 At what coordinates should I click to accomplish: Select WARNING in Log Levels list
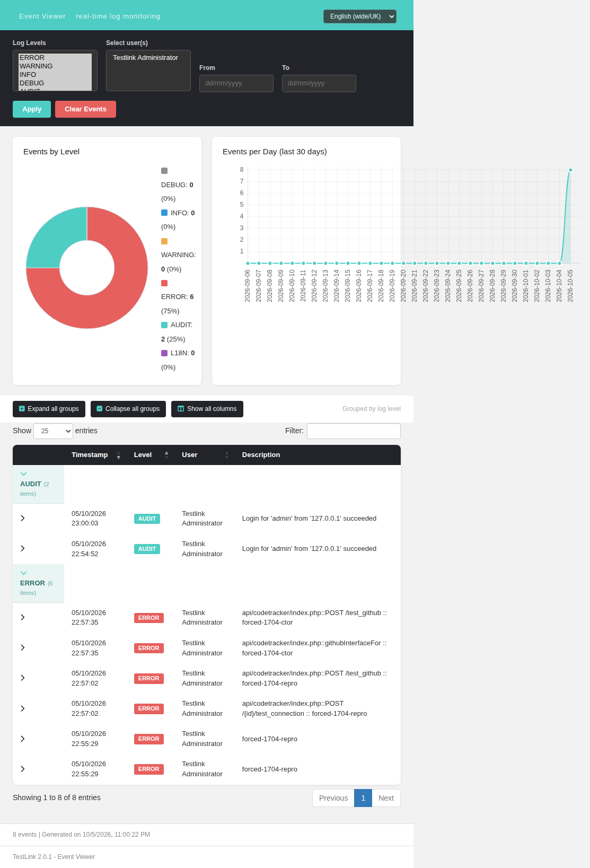point(55,66)
